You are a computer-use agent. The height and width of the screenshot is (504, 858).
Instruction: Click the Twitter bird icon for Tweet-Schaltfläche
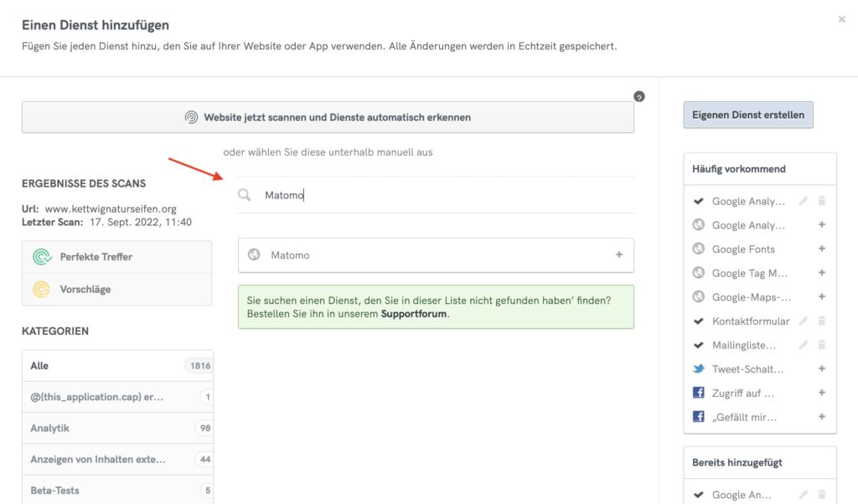(x=698, y=369)
